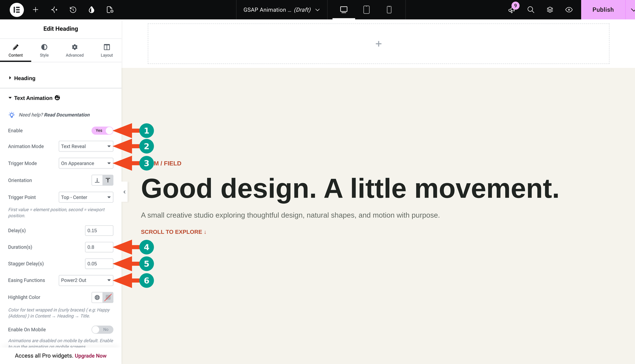The height and width of the screenshot is (364, 635).
Task: Click the Add Element plus icon
Action: pyautogui.click(x=35, y=10)
